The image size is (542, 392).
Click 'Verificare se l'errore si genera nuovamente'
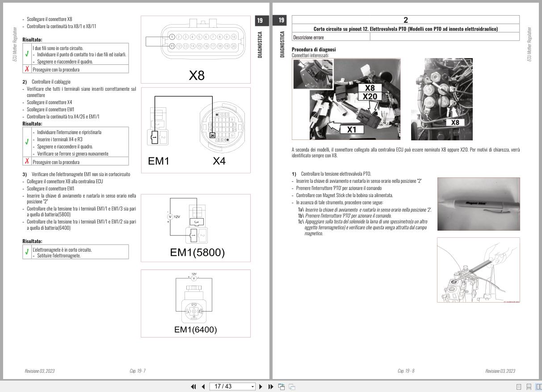72,154
